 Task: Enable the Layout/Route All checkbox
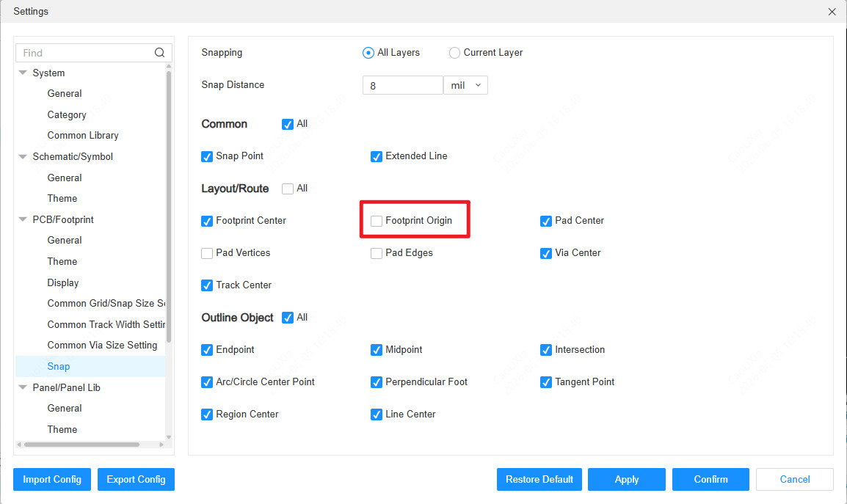(x=288, y=189)
